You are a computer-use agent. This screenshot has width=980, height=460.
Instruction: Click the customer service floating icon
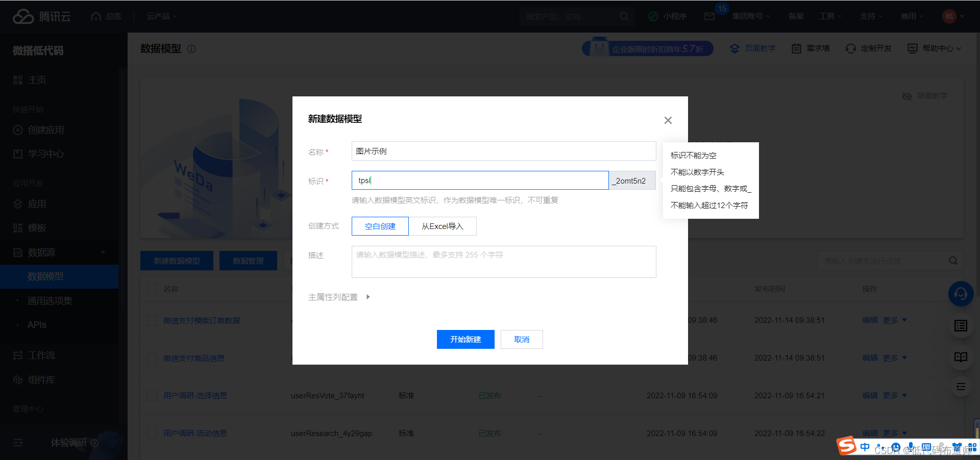pos(961,294)
